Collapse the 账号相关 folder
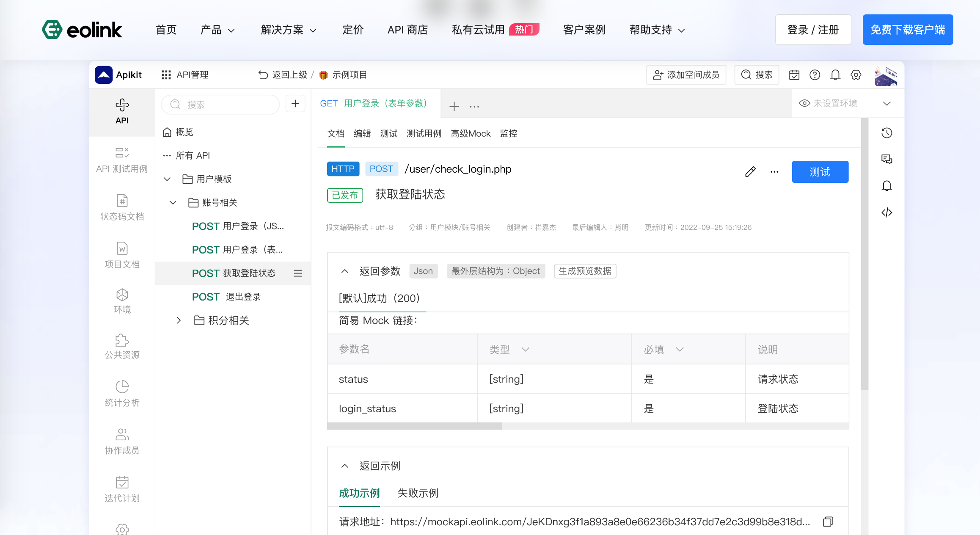This screenshot has height=535, width=980. pos(173,202)
